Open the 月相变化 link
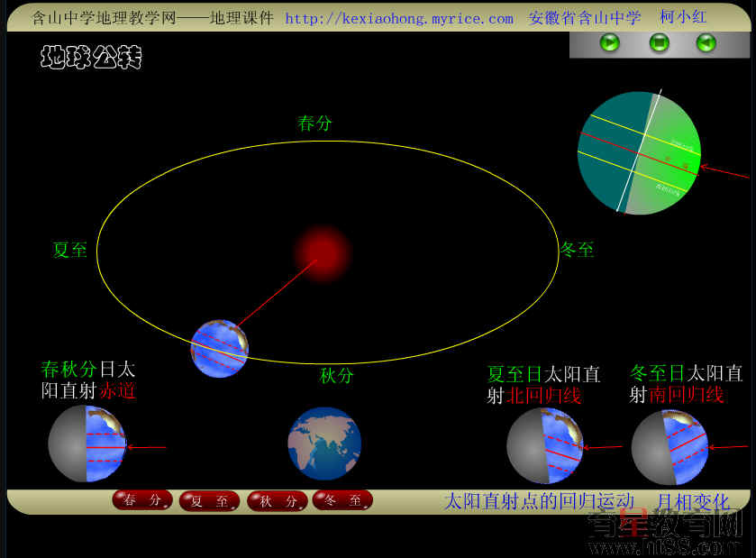Image resolution: width=756 pixels, height=558 pixels. tap(692, 501)
